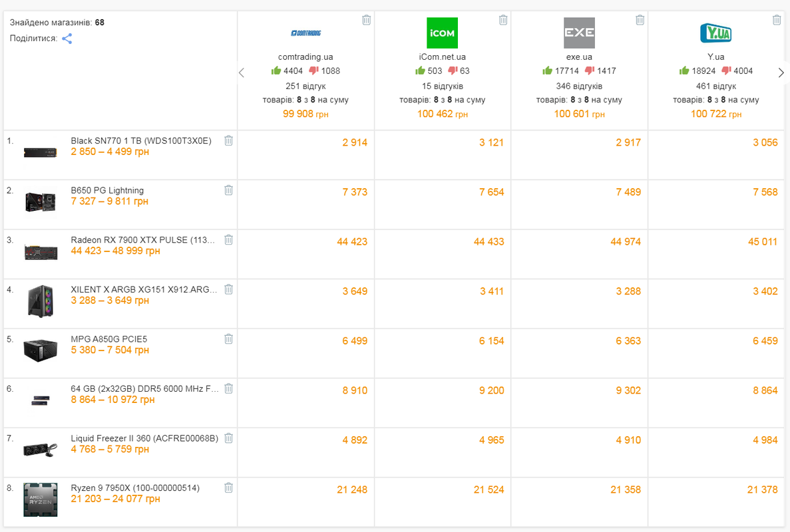Screen dimensions: 790x532
Task: Open the iCom.net.ua store name link
Action: (443, 57)
